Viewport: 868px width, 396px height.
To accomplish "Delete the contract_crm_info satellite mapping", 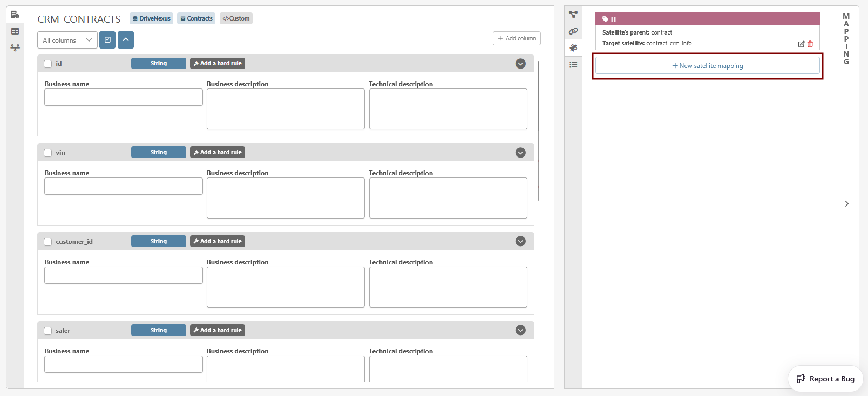I will pos(810,44).
